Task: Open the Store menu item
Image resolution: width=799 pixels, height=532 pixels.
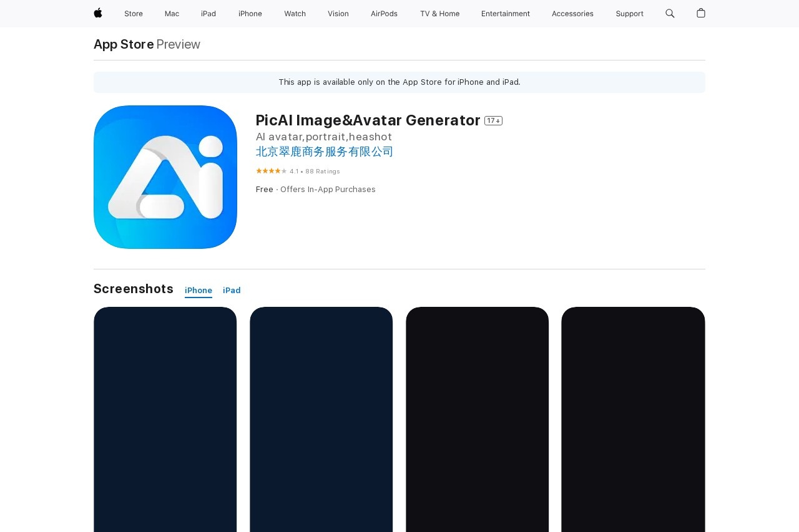Action: (x=134, y=14)
